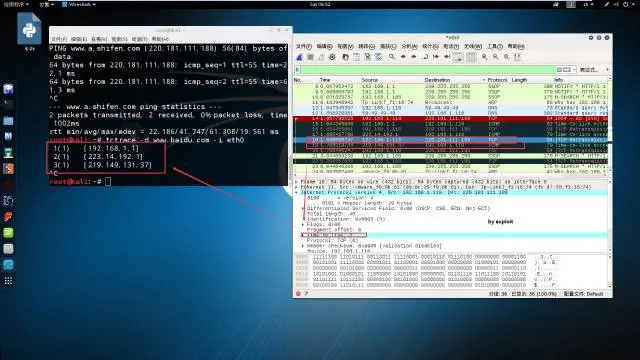This screenshot has width=640, height=360.
Task: Add a filter button with the plus icon
Action: [607, 70]
